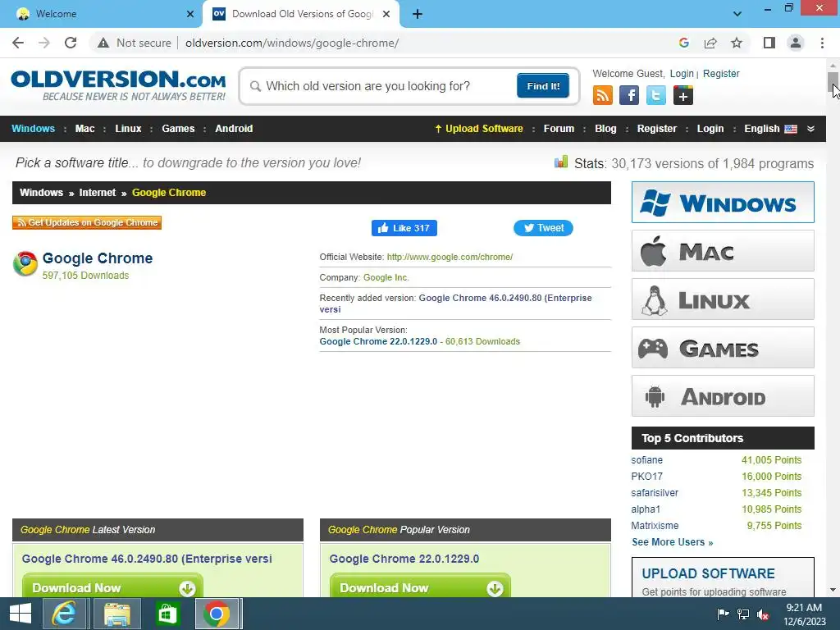The width and height of the screenshot is (840, 630).
Task: Click the Tweet button
Action: coord(543,228)
